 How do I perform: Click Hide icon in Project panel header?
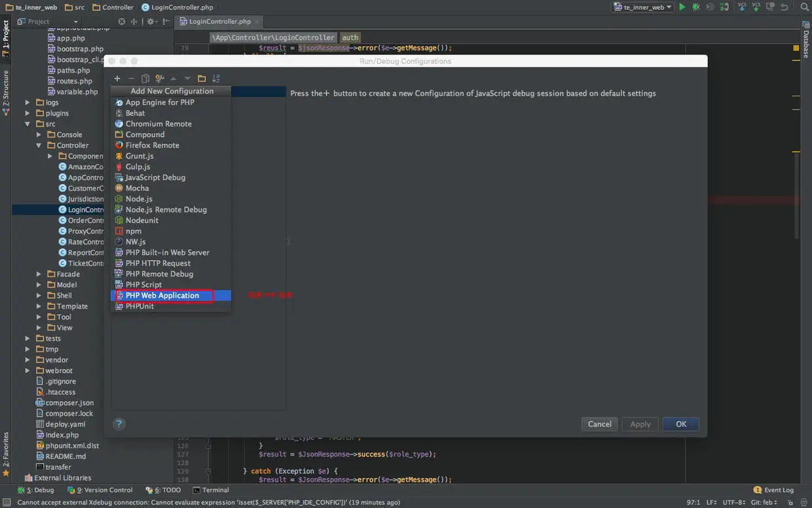[165, 22]
